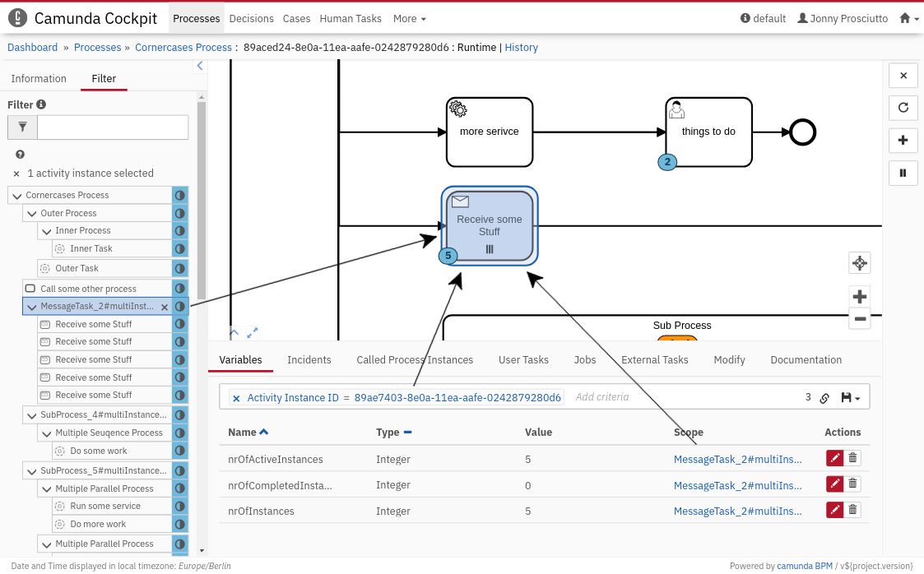Delete the nrOfInstances variable
Screen dimensions: 924x574
(853, 510)
